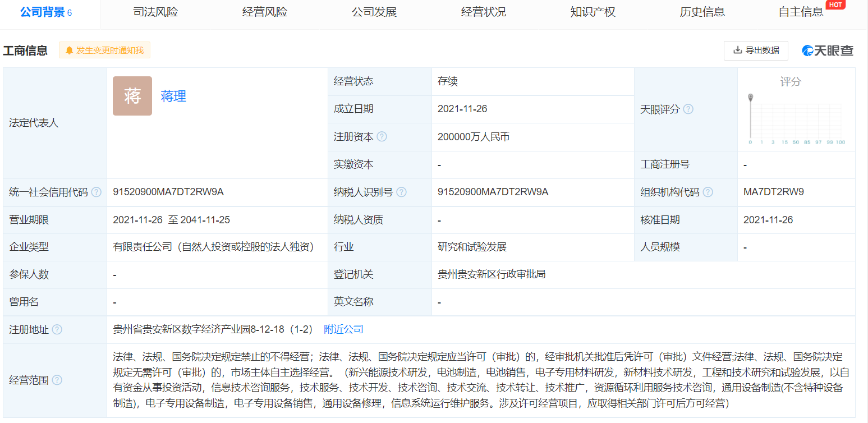This screenshot has width=868, height=423.
Task: Click help icon next to 纳税人识别号
Action: (401, 192)
